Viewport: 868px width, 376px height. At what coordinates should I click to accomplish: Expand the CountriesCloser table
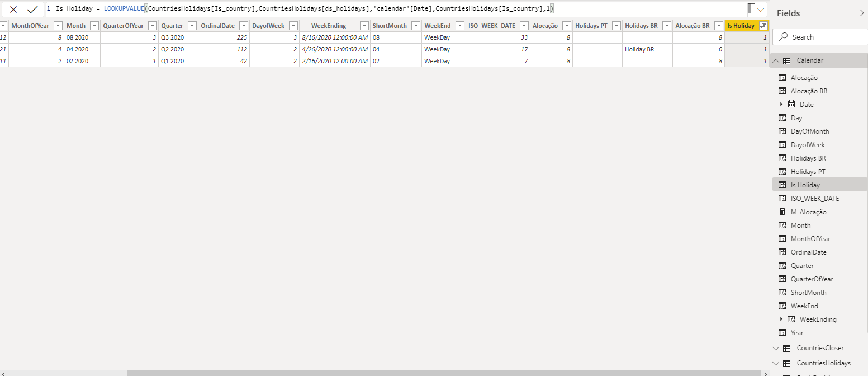[x=776, y=348]
